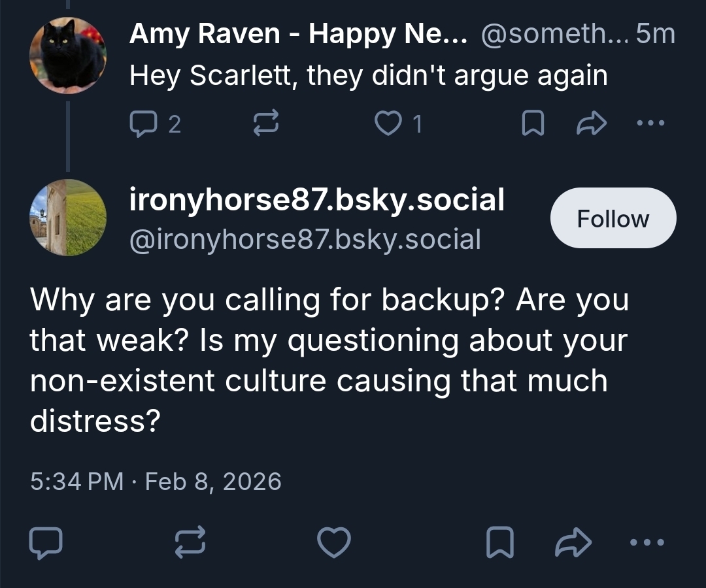This screenshot has width=706, height=588.
Task: Bookmark ironyhorse87's main post
Action: tap(500, 543)
